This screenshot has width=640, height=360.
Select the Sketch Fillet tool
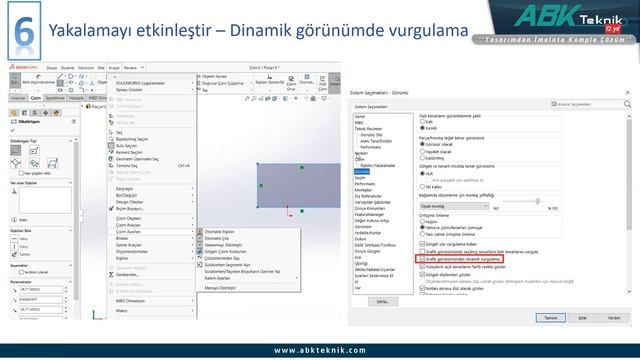[81, 90]
